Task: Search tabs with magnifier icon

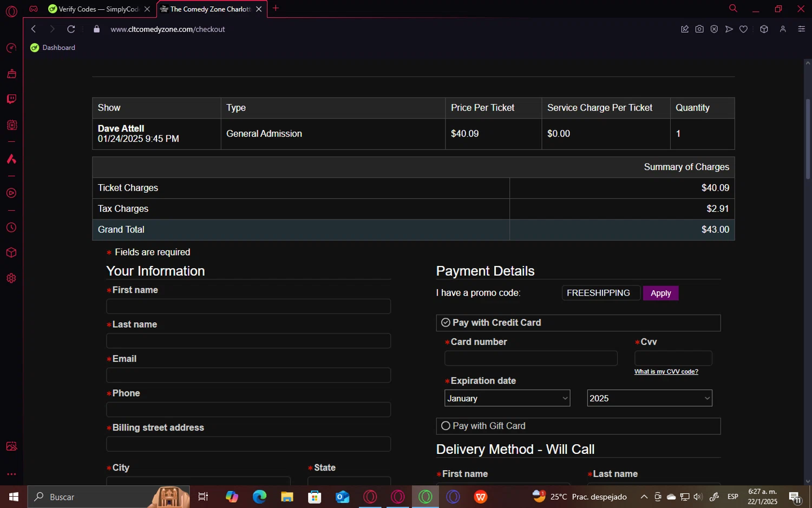Action: (733, 8)
